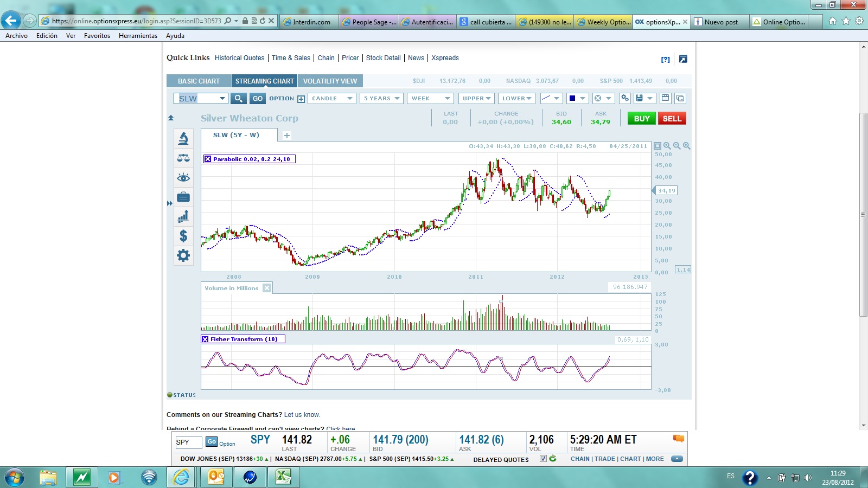Click the refresh icon beside Delayed Quotes
The image size is (868, 488).
tap(553, 459)
